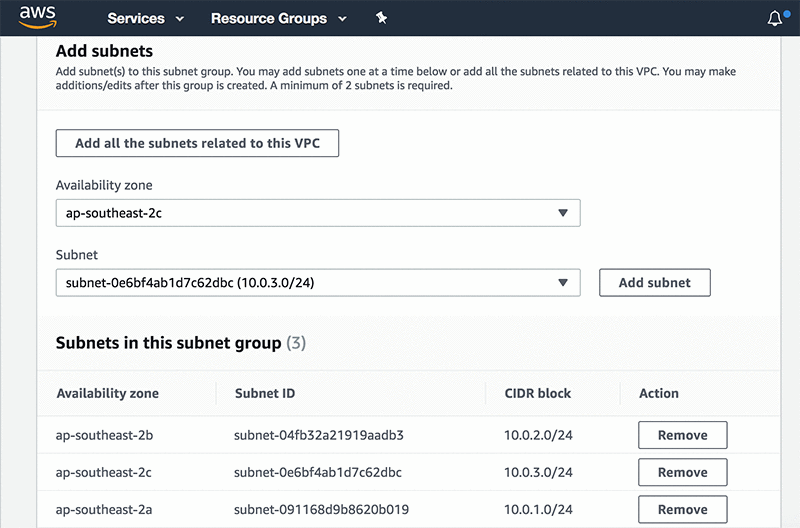
Task: Click Add all the subnets related to this VPC
Action: [x=197, y=143]
